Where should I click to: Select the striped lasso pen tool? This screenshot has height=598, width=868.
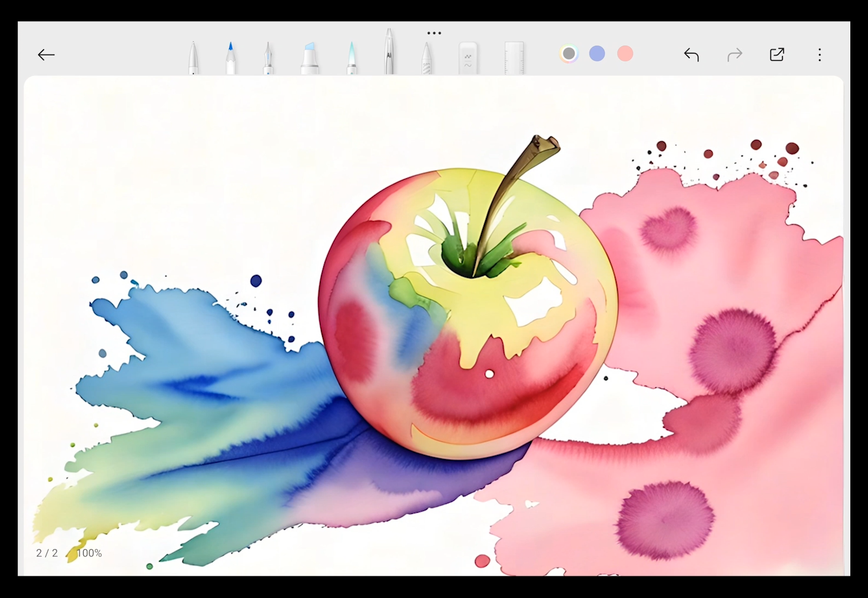pos(427,59)
